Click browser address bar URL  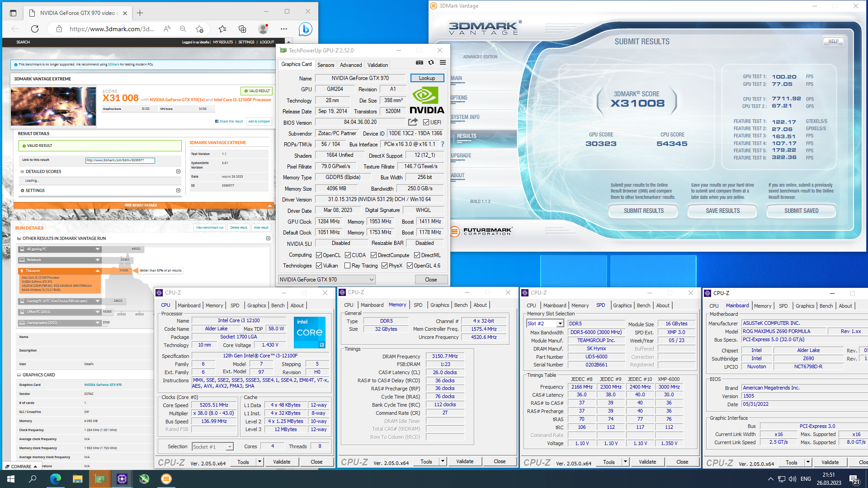tap(112, 29)
